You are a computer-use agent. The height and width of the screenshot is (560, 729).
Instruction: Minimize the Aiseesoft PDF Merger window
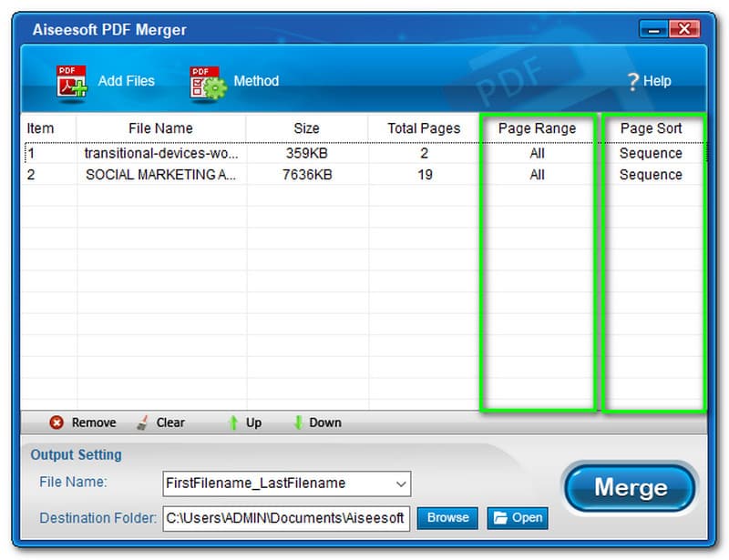pos(653,29)
